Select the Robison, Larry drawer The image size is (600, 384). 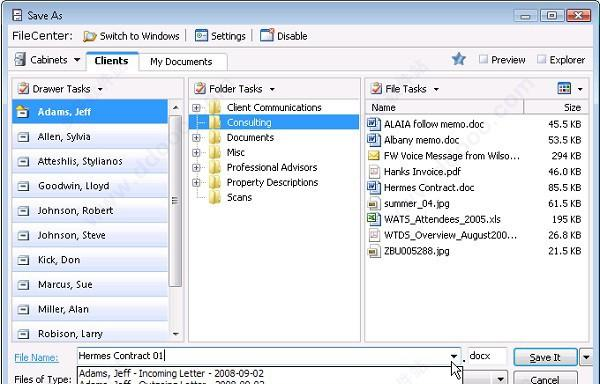pos(90,334)
